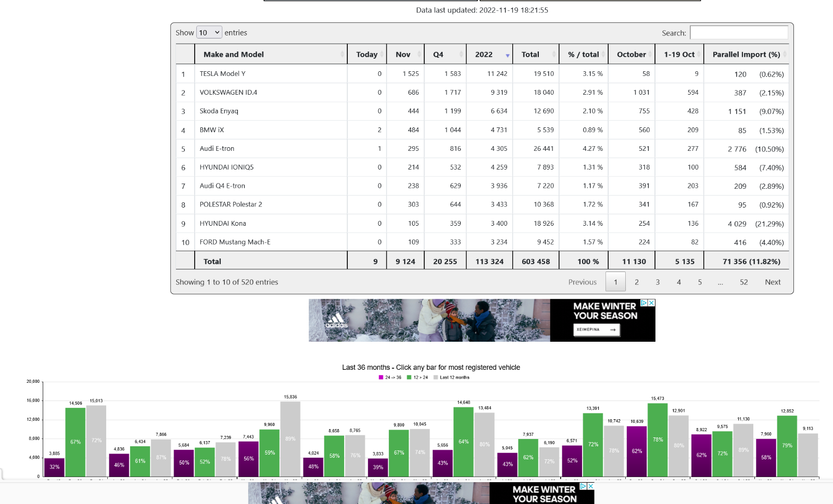The width and height of the screenshot is (833, 504).
Task: Sort table by Nov column
Action: pyautogui.click(x=406, y=54)
